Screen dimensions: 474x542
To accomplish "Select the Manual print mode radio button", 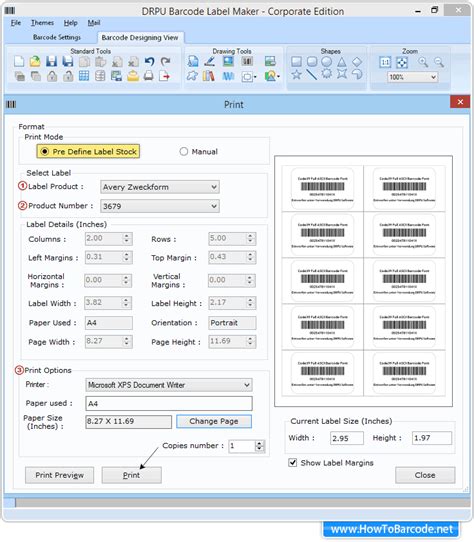I will 184,151.
